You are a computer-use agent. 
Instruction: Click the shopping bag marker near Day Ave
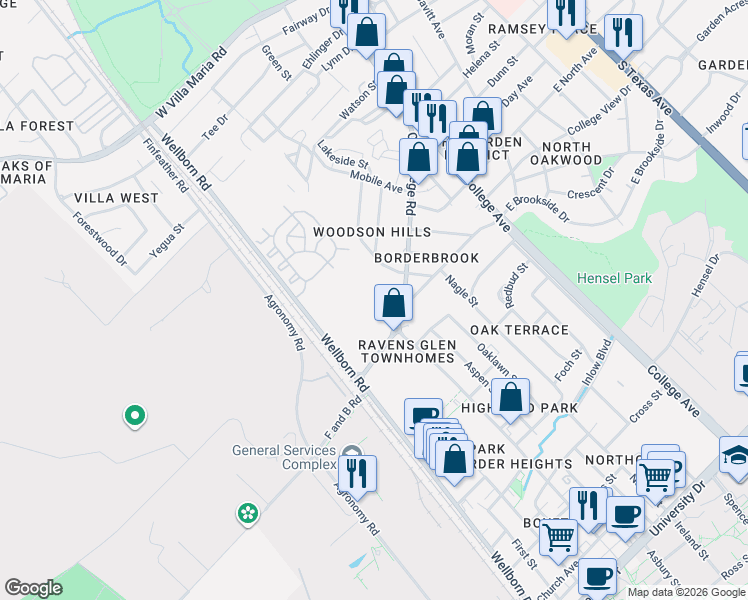click(x=482, y=117)
